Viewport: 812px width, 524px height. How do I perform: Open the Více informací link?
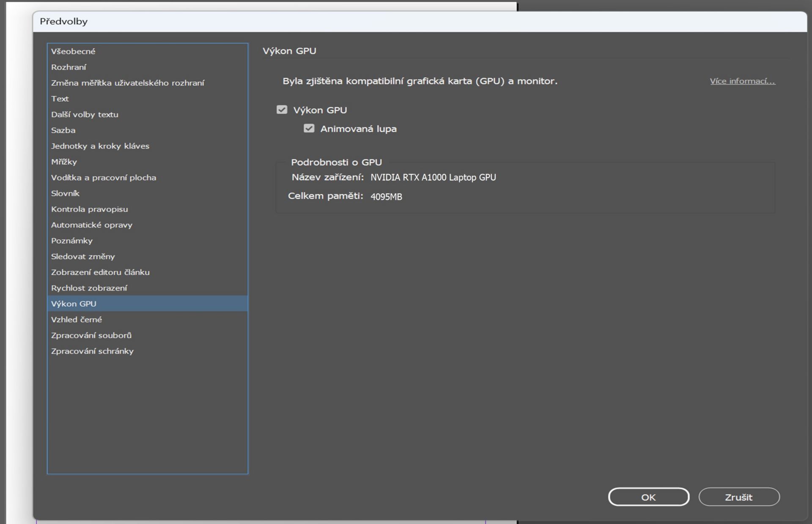coord(742,81)
